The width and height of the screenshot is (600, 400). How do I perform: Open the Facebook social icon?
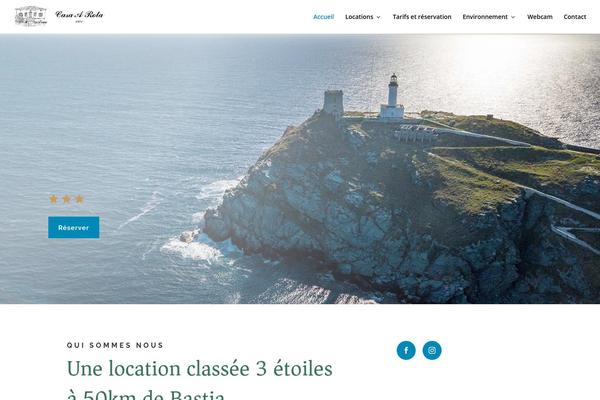406,350
